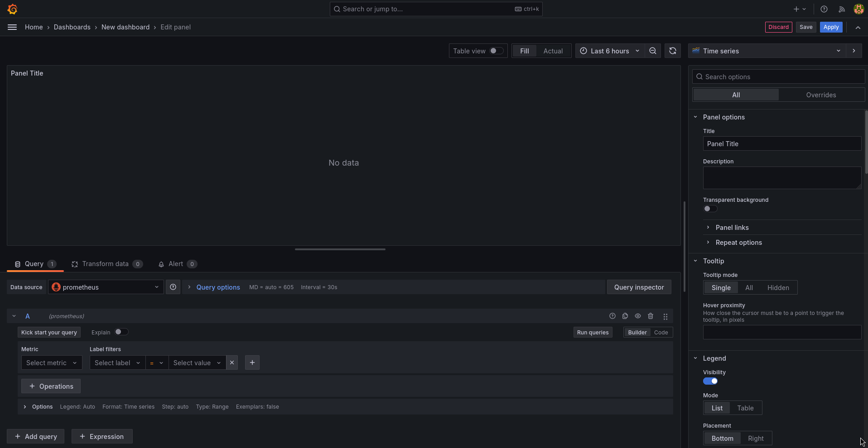Viewport: 868px width, 448px height.
Task: Open the Query inspector
Action: (x=639, y=287)
